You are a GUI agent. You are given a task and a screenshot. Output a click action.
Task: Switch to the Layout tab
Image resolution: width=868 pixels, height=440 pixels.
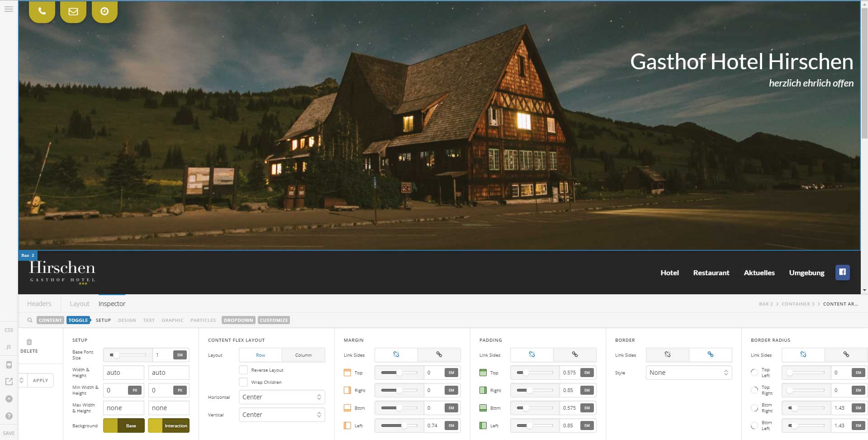pyautogui.click(x=79, y=304)
